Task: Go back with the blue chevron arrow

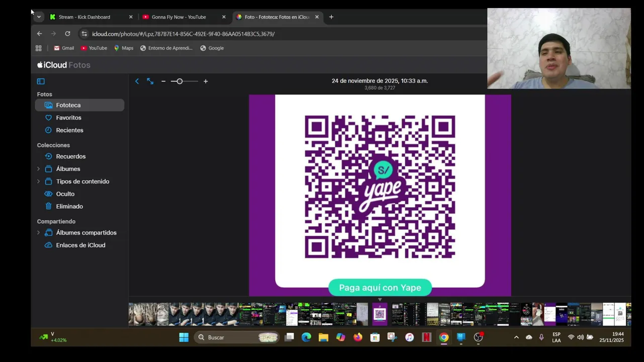Action: (137, 81)
